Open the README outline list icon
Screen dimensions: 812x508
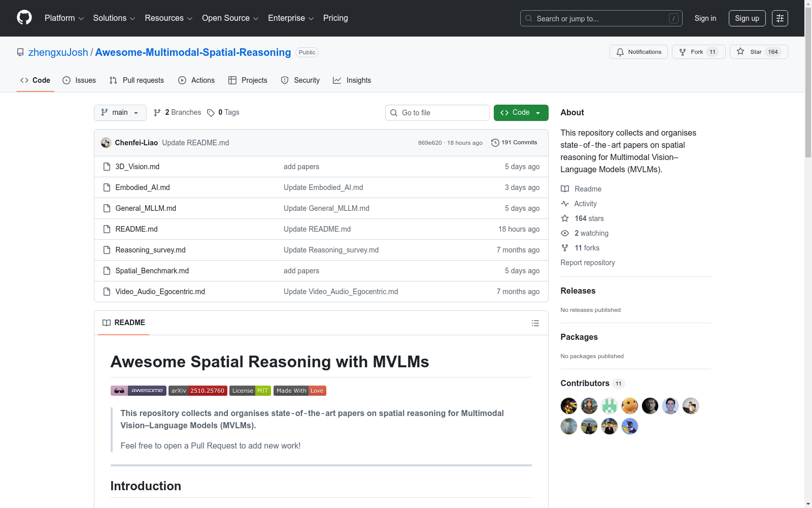coord(535,323)
